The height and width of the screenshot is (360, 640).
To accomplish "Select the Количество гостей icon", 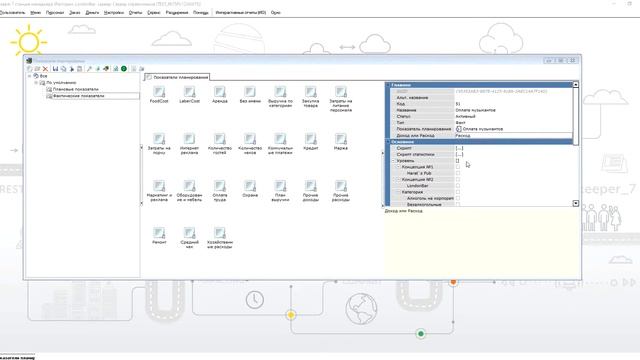I will [220, 139].
